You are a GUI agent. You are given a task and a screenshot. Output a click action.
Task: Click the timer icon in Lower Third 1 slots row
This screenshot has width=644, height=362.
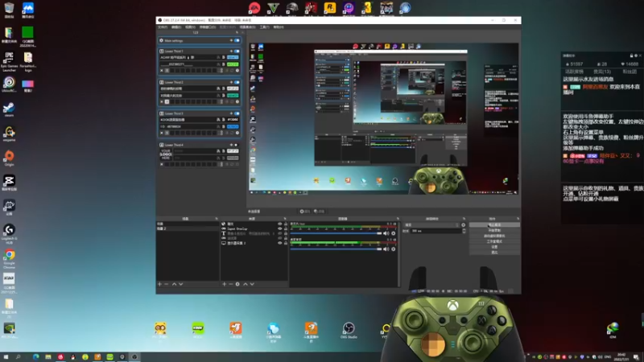tap(237, 71)
